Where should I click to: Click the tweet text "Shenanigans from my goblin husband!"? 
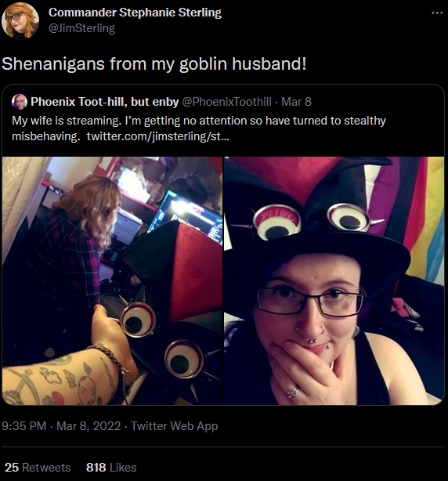click(154, 63)
